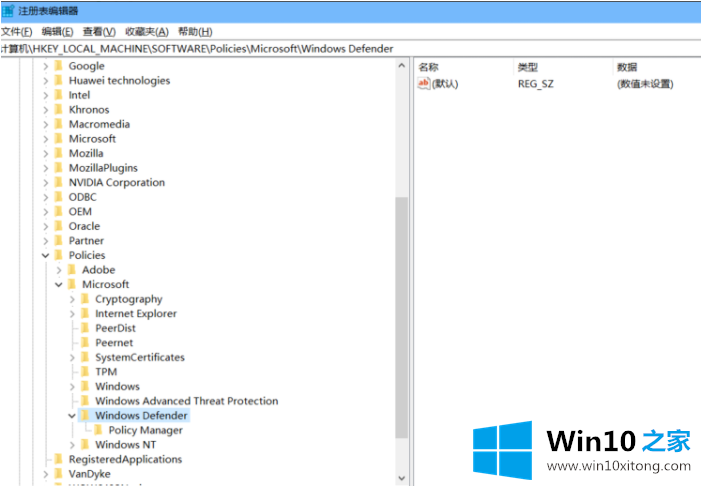Click the string value icon of (默认)
703x492 pixels.
(x=423, y=83)
